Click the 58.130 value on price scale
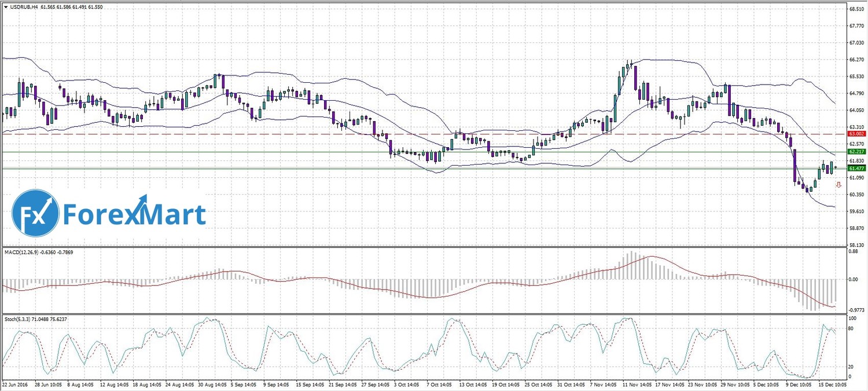 (x=856, y=245)
